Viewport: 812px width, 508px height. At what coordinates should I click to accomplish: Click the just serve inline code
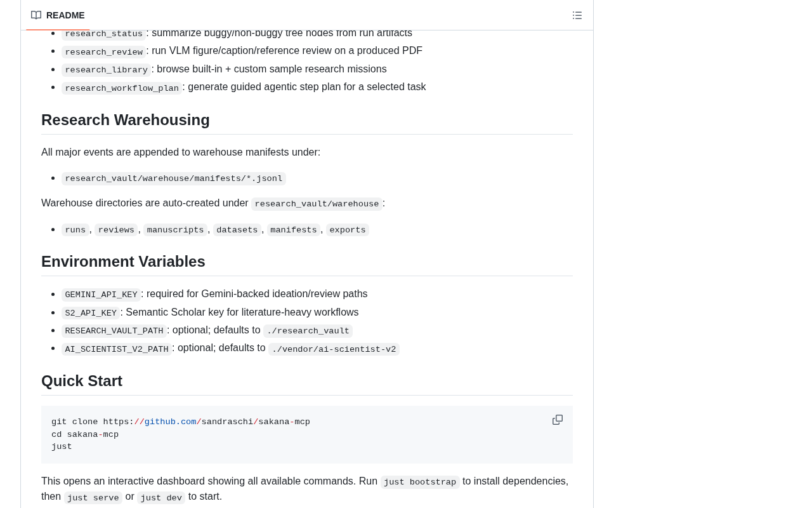(x=93, y=498)
